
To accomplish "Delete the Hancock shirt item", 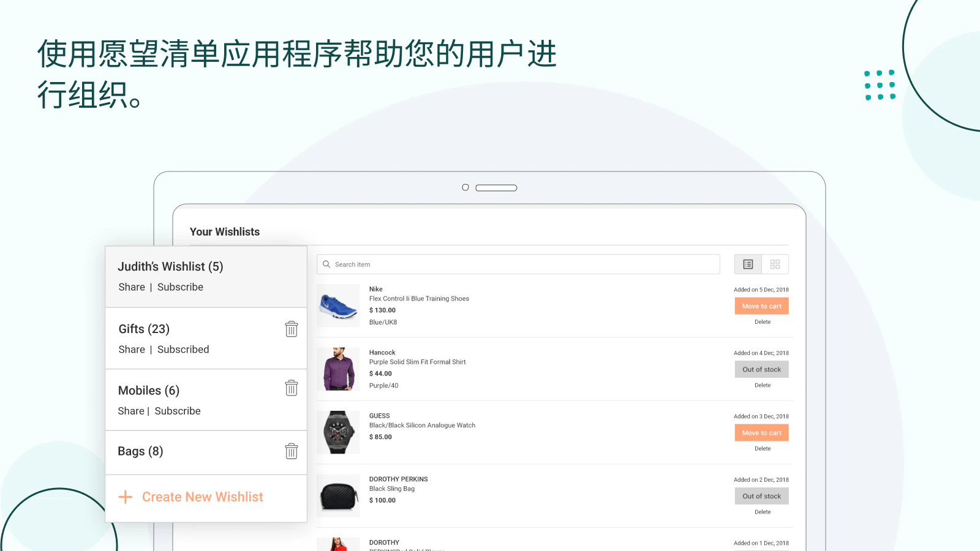I will tap(763, 385).
